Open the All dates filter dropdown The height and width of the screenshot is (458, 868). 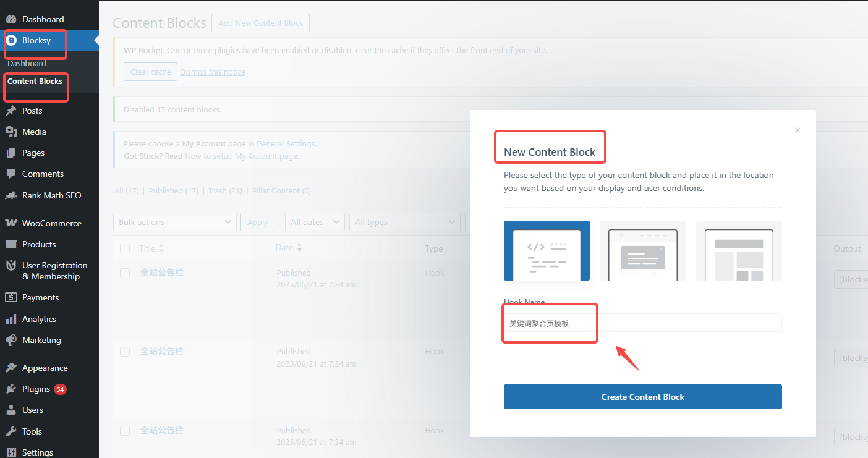point(315,222)
